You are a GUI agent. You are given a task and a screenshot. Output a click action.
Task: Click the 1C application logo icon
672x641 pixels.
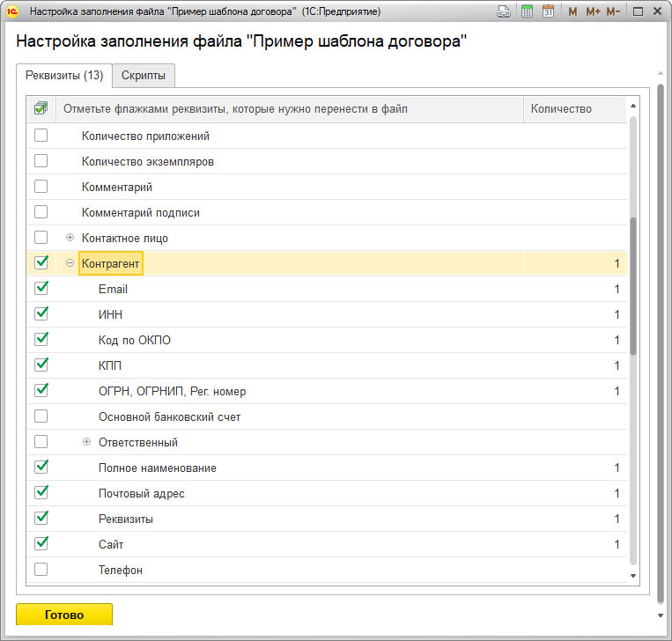(x=12, y=11)
